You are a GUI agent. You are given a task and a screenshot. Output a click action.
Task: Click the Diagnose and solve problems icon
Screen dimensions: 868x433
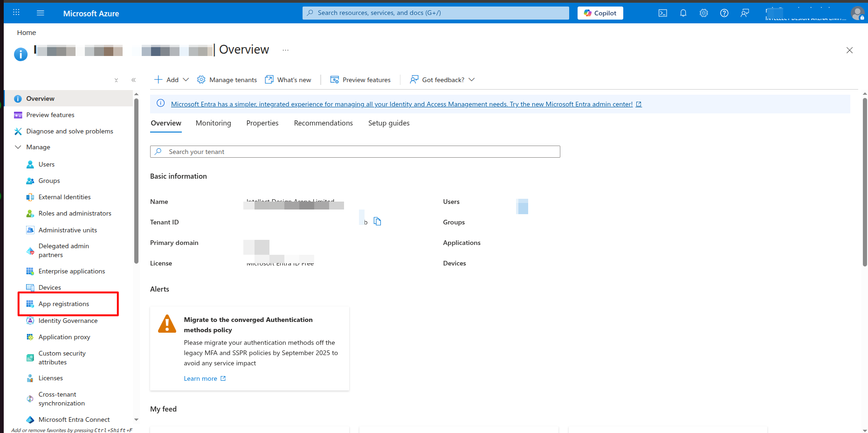point(18,131)
